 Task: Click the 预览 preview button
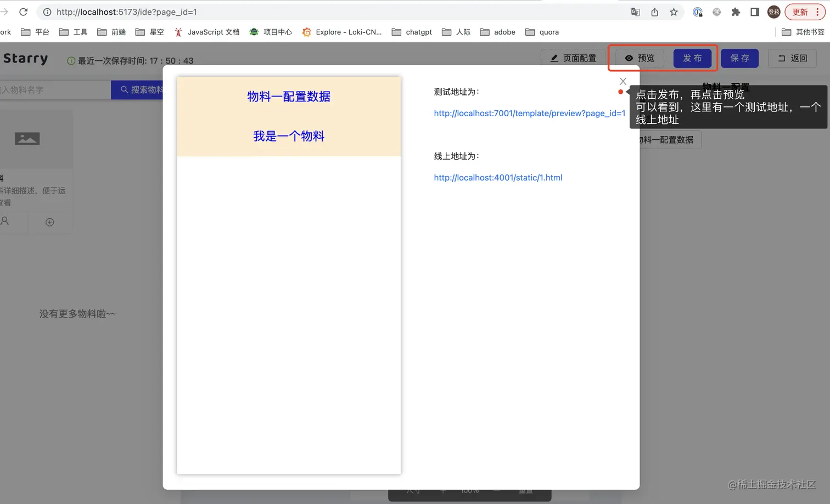pyautogui.click(x=640, y=58)
